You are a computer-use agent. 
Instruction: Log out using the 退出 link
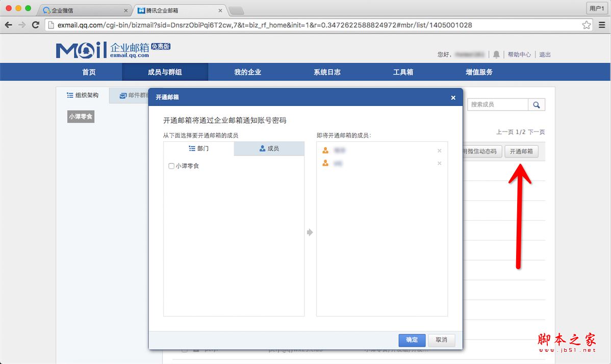coord(544,54)
